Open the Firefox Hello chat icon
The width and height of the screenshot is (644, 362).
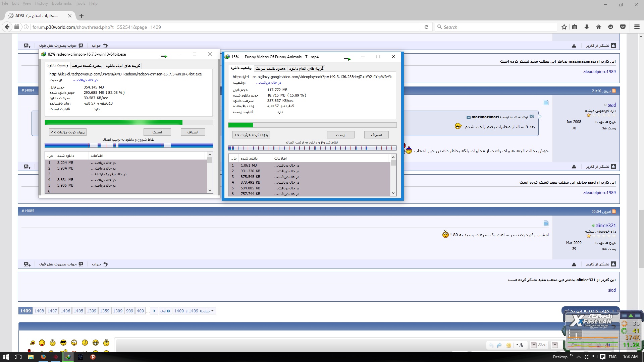pyautogui.click(x=610, y=27)
